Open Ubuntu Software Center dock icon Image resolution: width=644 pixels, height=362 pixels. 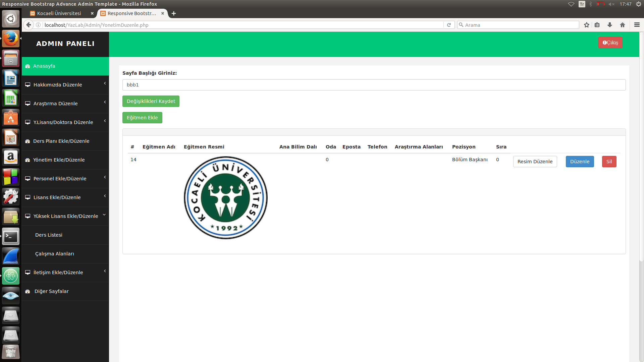click(x=11, y=118)
